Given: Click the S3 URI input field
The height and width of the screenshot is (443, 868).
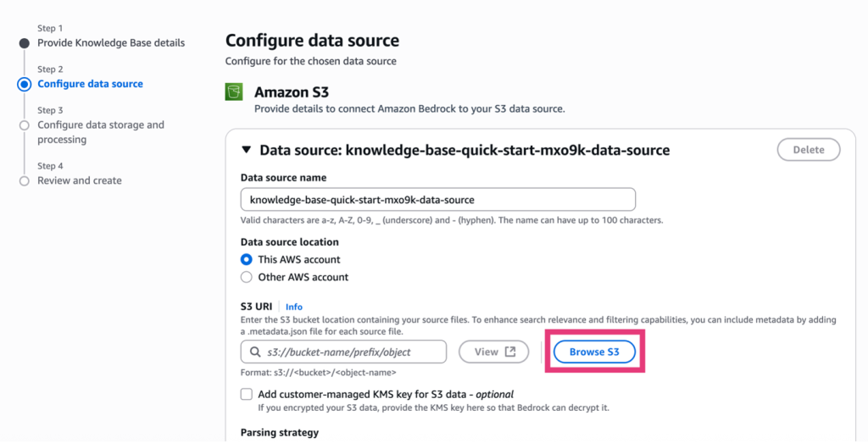Looking at the screenshot, I should click(x=352, y=352).
